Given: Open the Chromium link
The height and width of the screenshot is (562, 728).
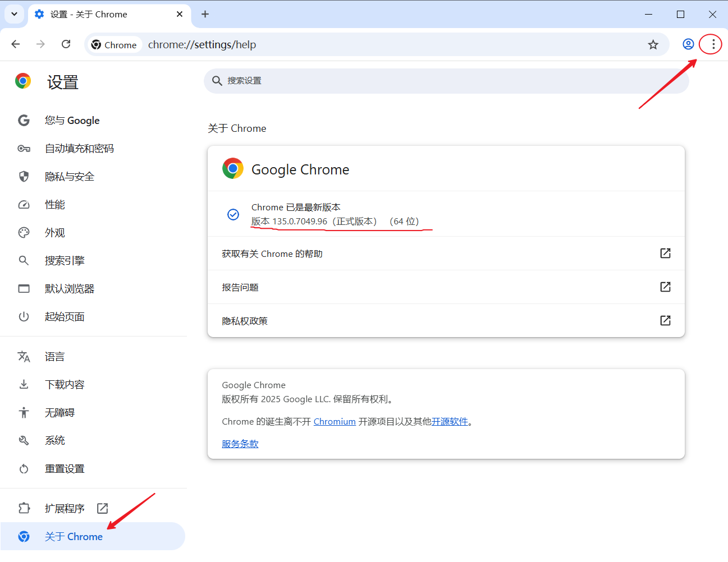Looking at the screenshot, I should click(335, 422).
